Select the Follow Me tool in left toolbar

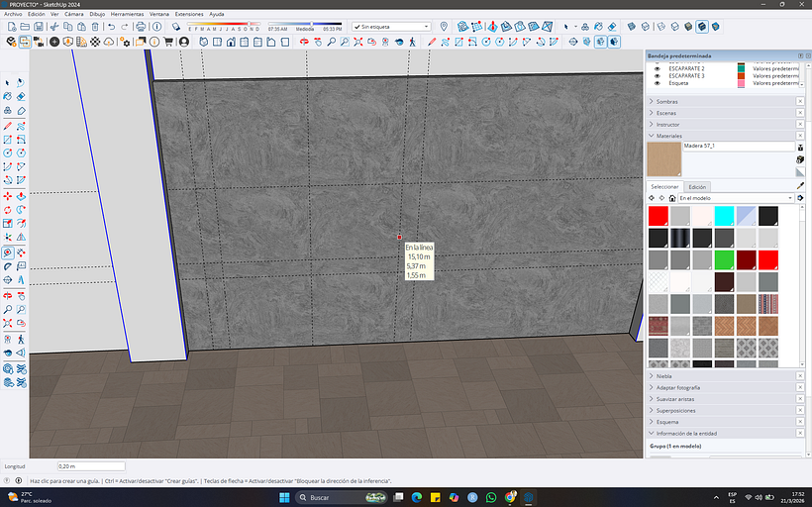tap(21, 210)
